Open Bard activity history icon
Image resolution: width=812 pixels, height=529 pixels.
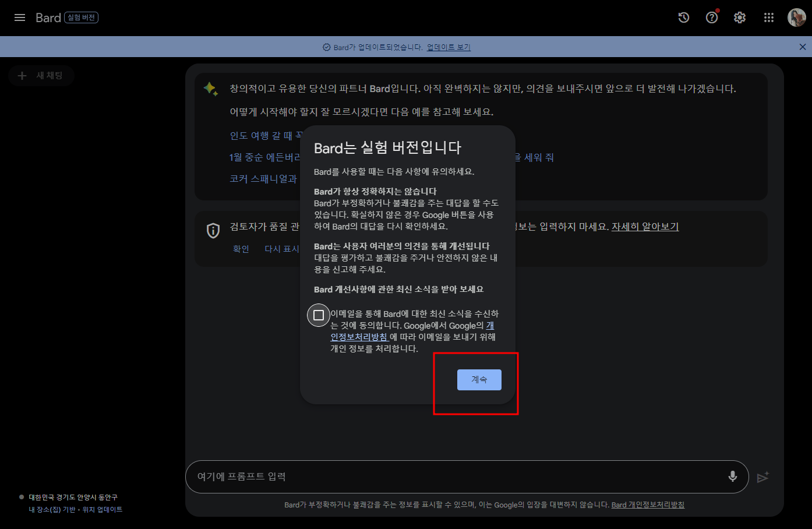pos(684,17)
